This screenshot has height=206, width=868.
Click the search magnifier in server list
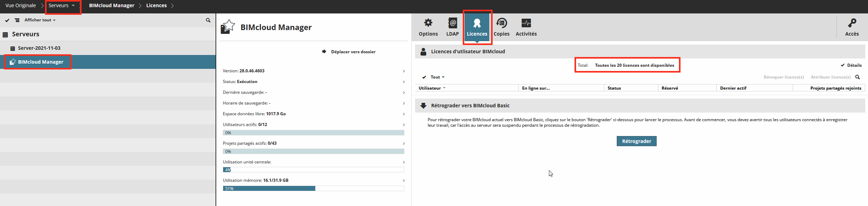208,20
